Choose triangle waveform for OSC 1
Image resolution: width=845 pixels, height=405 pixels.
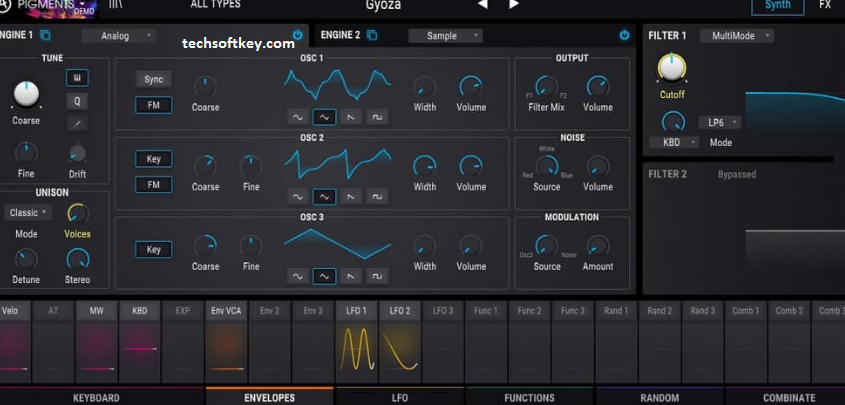point(324,117)
